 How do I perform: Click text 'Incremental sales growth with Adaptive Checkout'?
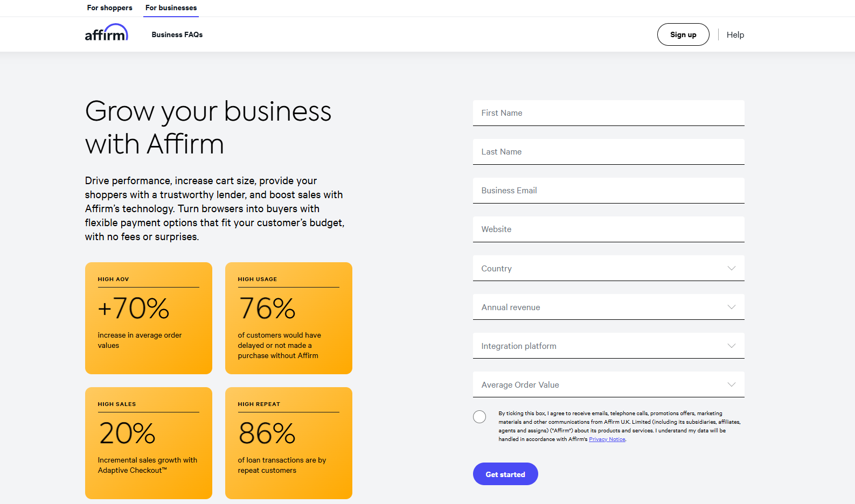coord(147,465)
